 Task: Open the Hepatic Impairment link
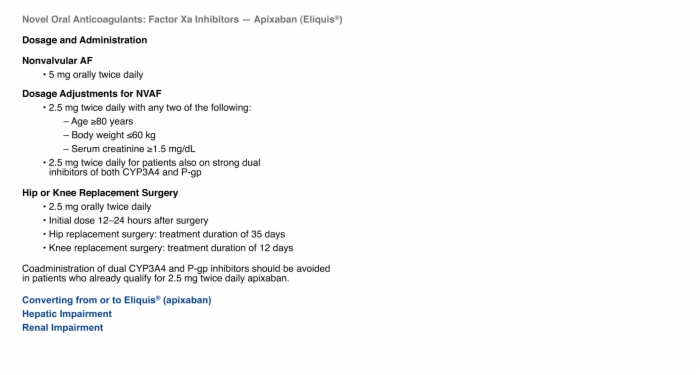coord(67,314)
